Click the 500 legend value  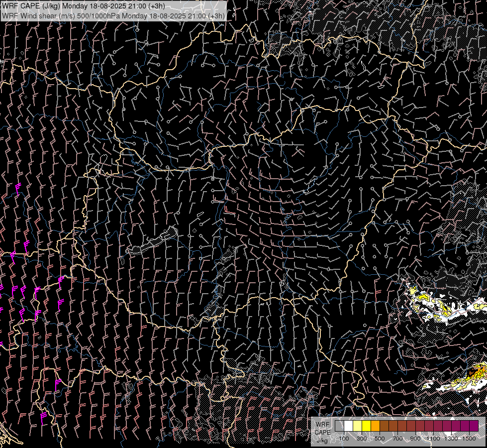click(380, 439)
